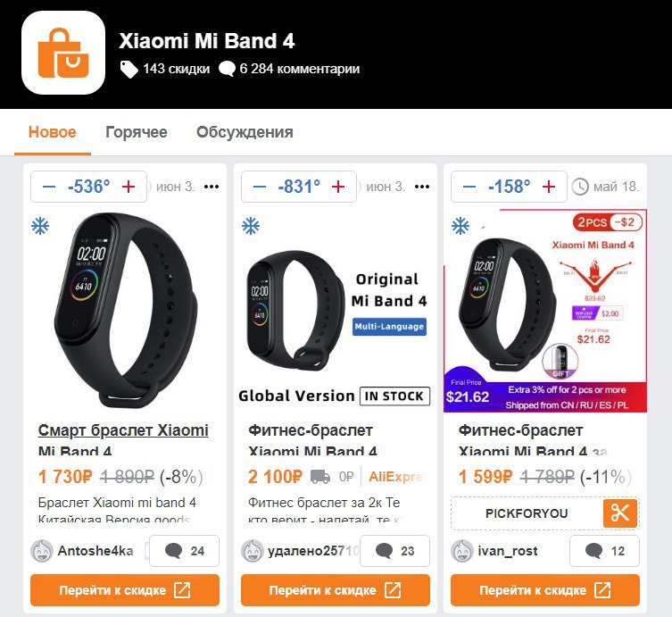The image size is (672, 617).
Task: Upvote the -158° deal with plus
Action: coord(549,187)
